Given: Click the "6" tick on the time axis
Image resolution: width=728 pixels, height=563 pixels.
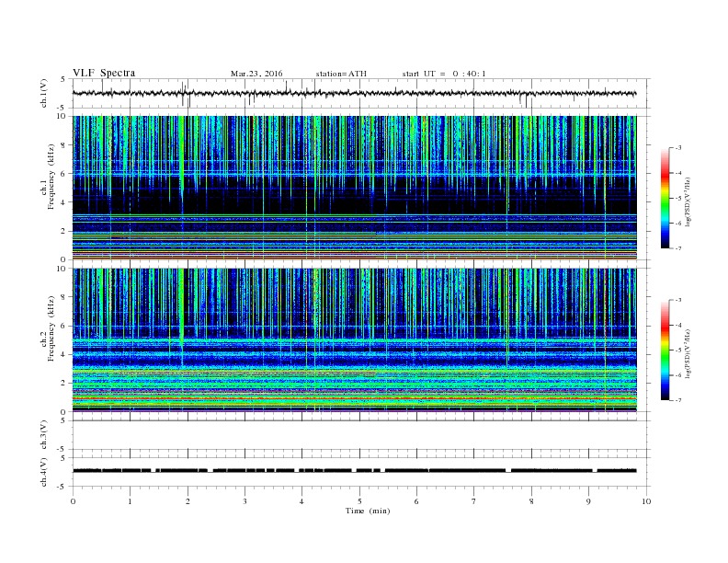Looking at the screenshot, I should tap(416, 501).
